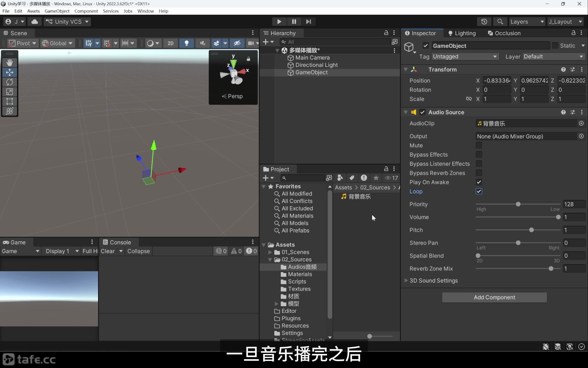The height and width of the screenshot is (368, 588).
Task: Clear the Console
Action: [x=108, y=251]
